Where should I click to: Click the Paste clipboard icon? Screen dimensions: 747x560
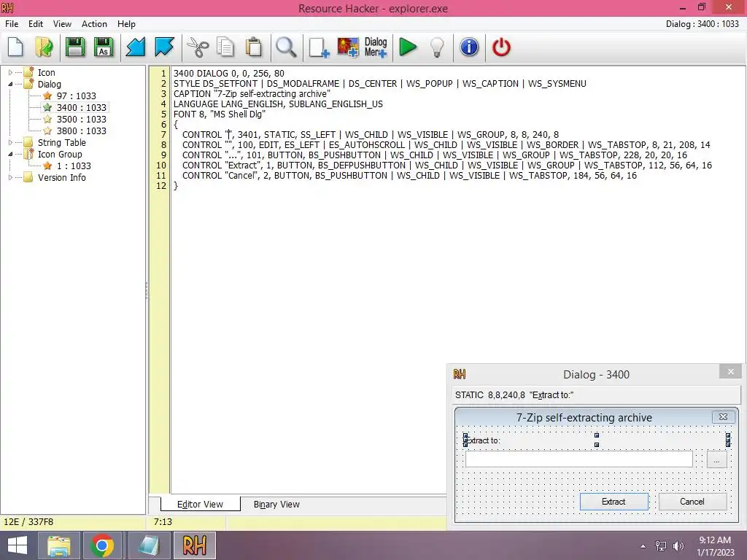[254, 47]
